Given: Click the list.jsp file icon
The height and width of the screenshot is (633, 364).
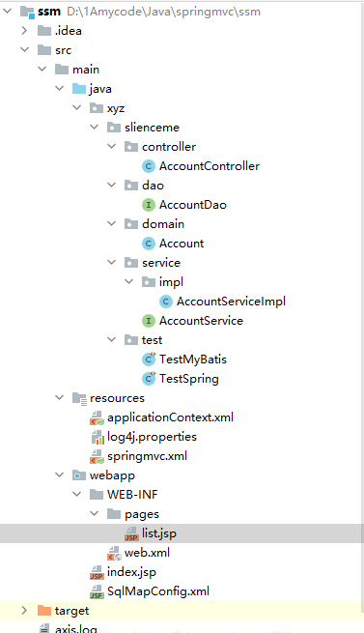Looking at the screenshot, I should pyautogui.click(x=131, y=533).
